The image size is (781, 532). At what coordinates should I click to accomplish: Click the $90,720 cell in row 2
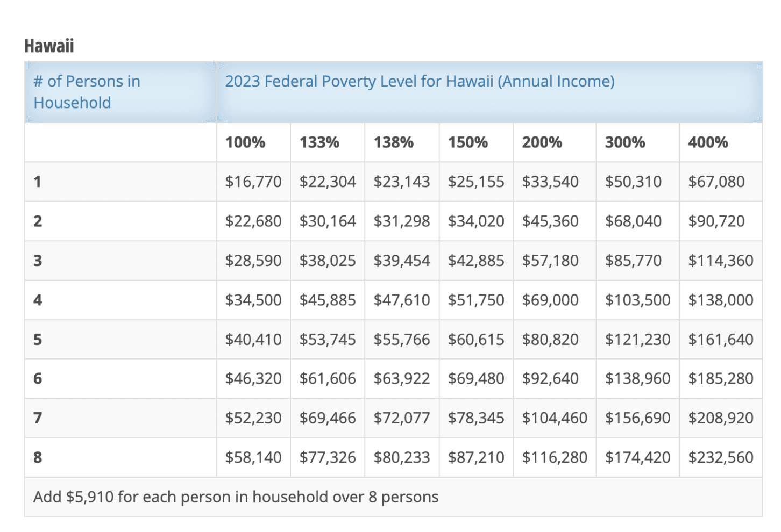click(x=716, y=221)
